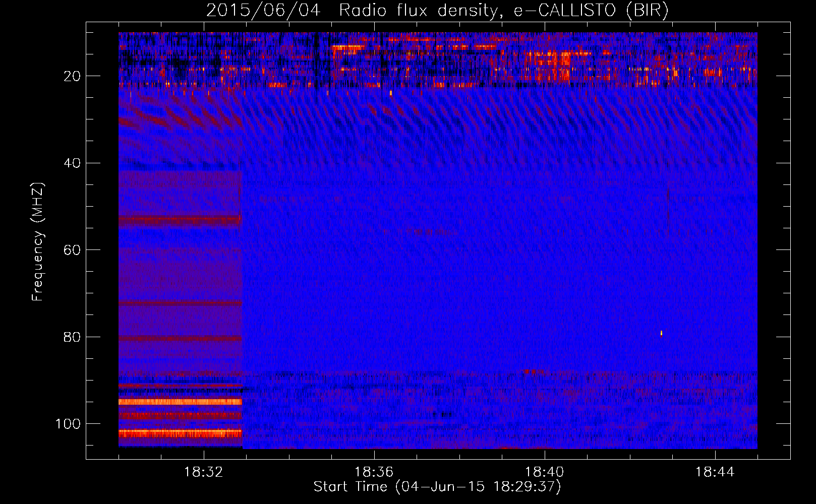Select the 18:32 time tick label
The width and height of the screenshot is (816, 504).
(204, 472)
